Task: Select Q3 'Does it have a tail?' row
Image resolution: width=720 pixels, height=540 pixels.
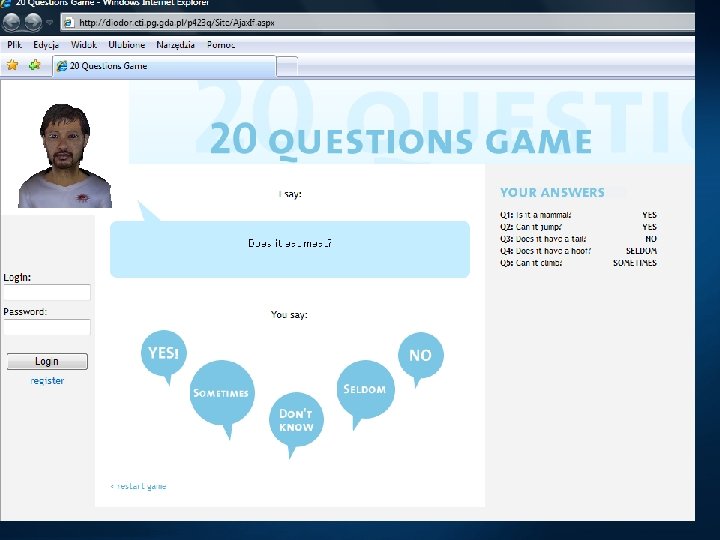Action: (x=579, y=239)
